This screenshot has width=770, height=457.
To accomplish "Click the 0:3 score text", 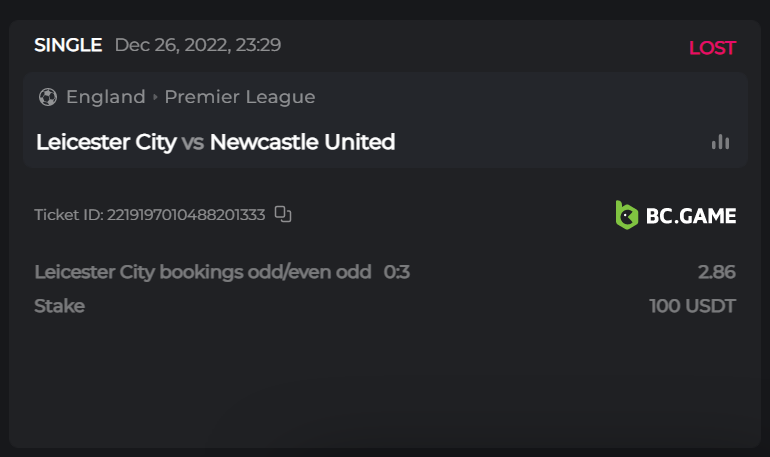I will (397, 272).
